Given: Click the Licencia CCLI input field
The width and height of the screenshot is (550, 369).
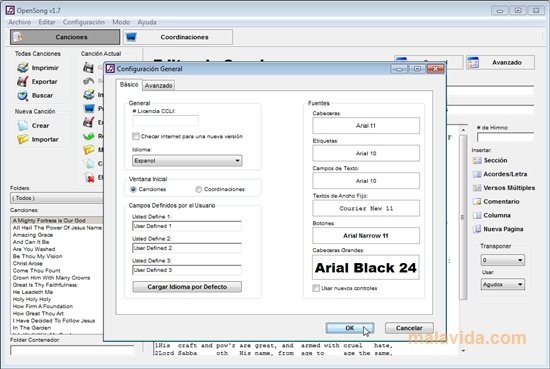Looking at the screenshot, I should point(166,121).
